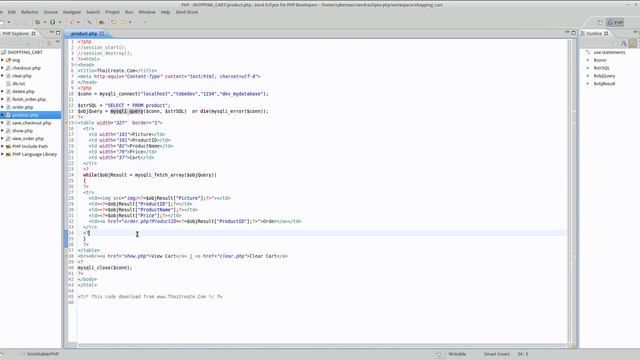Maximize the PHP Explorer panel

pos(58,33)
